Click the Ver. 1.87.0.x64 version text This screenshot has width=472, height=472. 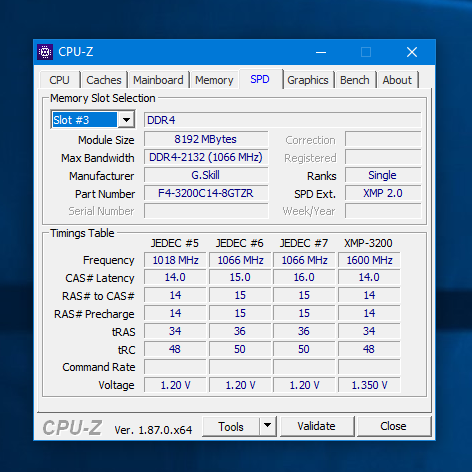[x=153, y=430]
